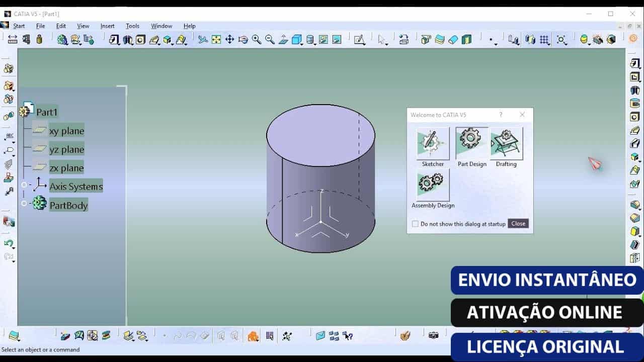
Task: Launch the Drafting workbench icon
Action: click(x=507, y=143)
